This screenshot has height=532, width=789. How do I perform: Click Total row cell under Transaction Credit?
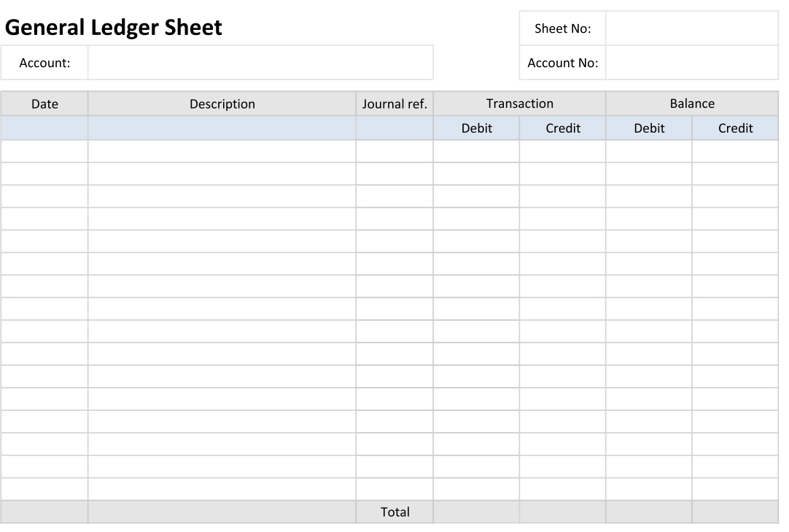click(x=562, y=512)
